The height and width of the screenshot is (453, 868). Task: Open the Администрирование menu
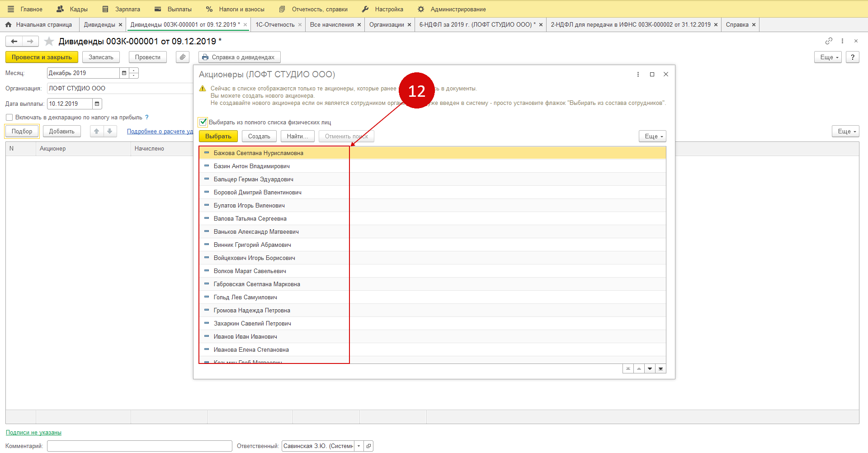point(452,9)
